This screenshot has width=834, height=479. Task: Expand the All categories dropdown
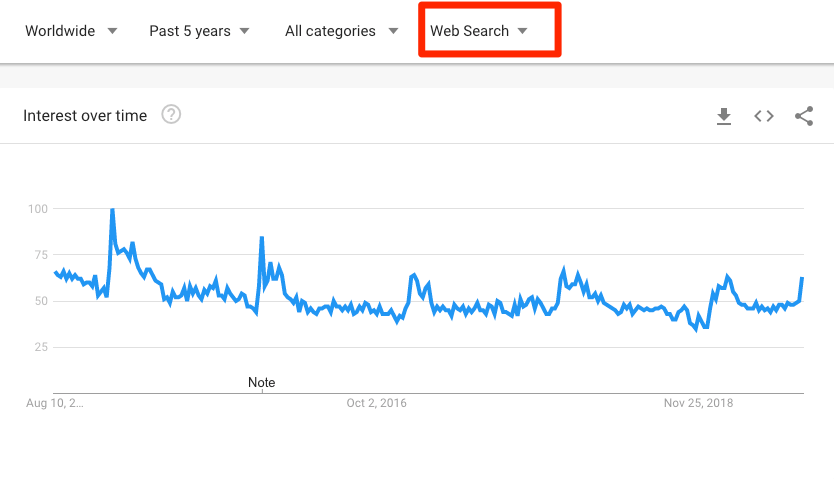tap(331, 31)
